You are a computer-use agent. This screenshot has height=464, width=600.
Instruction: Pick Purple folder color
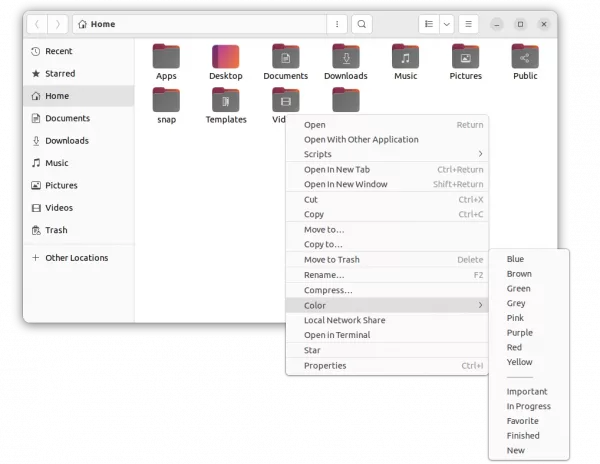[529, 333]
